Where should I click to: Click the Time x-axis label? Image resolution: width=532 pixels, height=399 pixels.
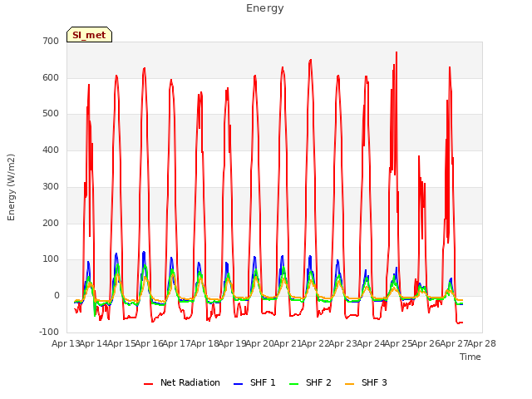470,357
